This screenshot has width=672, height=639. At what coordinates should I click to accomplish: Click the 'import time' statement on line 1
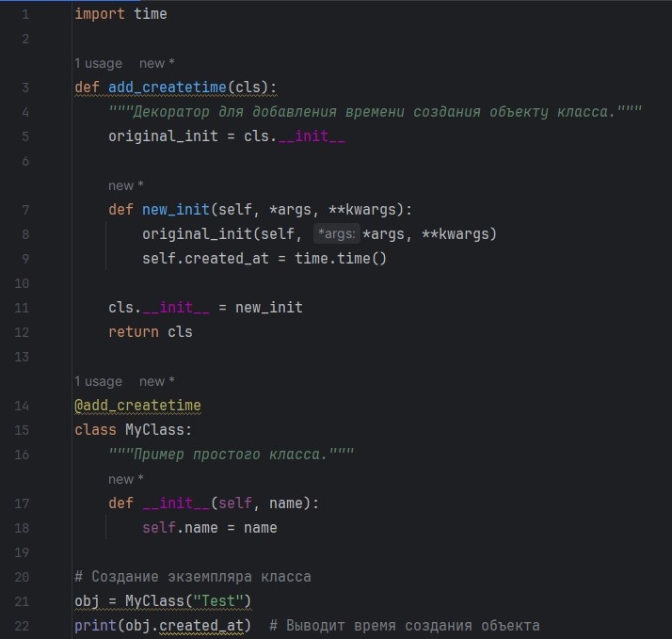(120, 14)
